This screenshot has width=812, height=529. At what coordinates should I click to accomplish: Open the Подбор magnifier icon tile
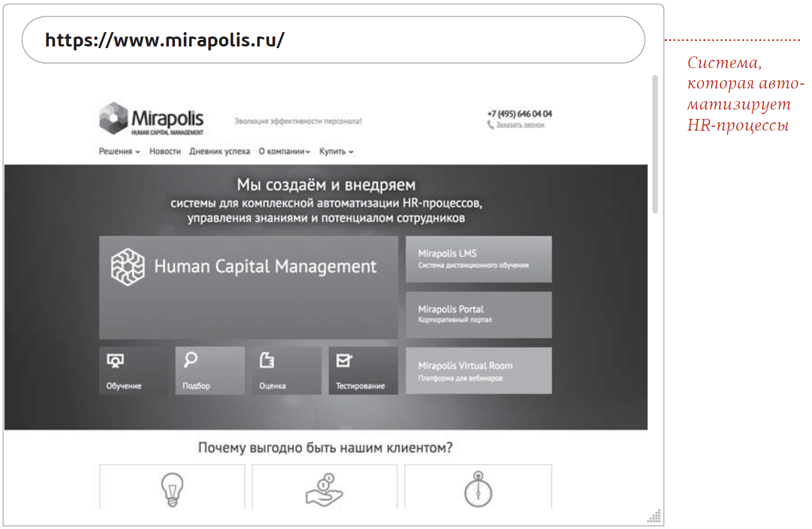tap(210, 370)
